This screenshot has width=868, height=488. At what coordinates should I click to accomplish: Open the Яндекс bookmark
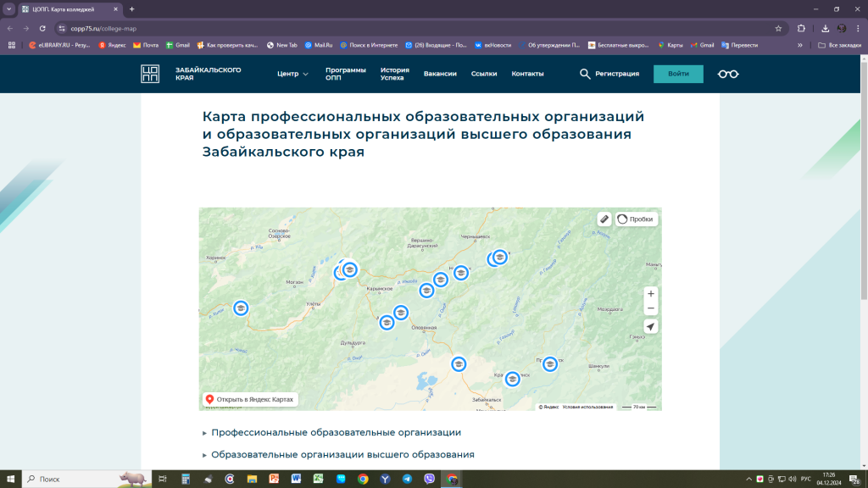pyautogui.click(x=113, y=46)
